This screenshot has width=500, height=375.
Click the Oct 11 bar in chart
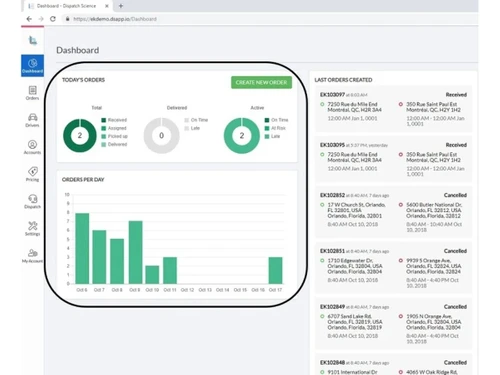pos(170,270)
